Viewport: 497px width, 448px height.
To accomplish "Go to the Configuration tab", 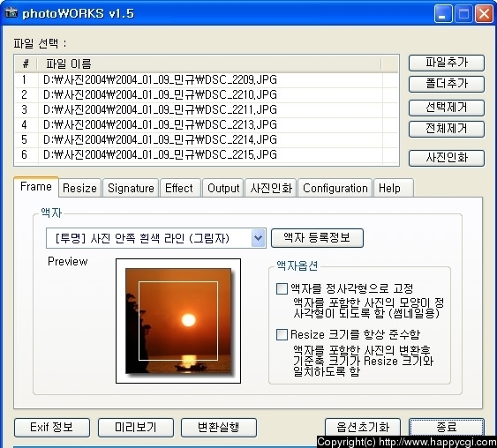I will [335, 188].
